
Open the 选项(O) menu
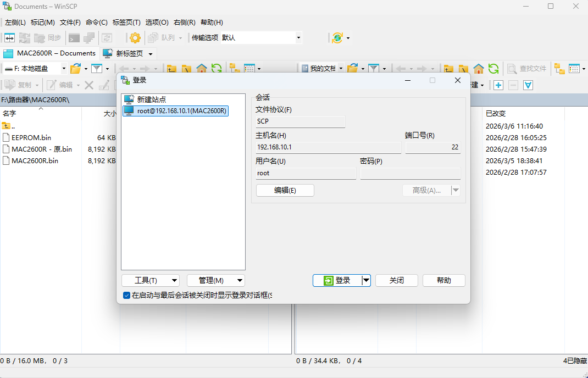pyautogui.click(x=157, y=22)
